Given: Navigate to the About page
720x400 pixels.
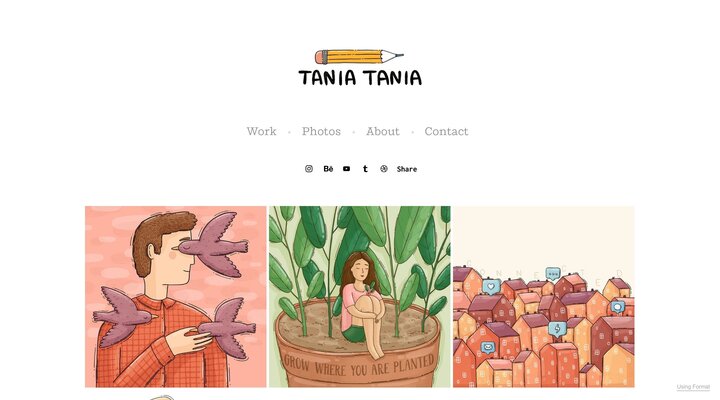Looking at the screenshot, I should coord(382,131).
